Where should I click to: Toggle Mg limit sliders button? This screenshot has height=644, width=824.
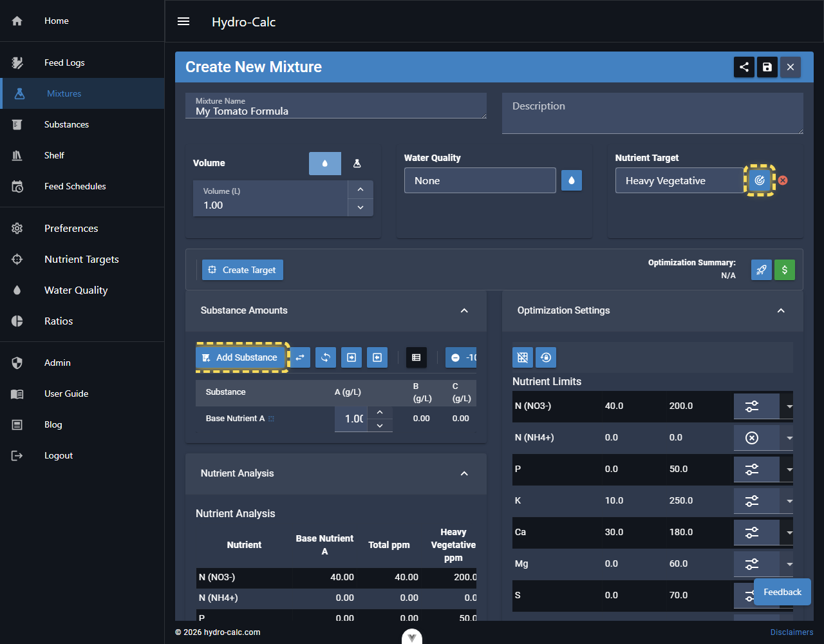point(756,564)
